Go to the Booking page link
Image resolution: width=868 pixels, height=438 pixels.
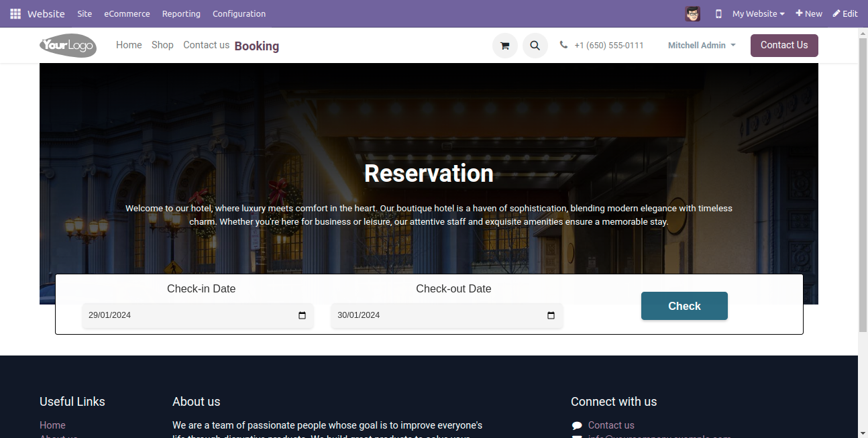[256, 46]
